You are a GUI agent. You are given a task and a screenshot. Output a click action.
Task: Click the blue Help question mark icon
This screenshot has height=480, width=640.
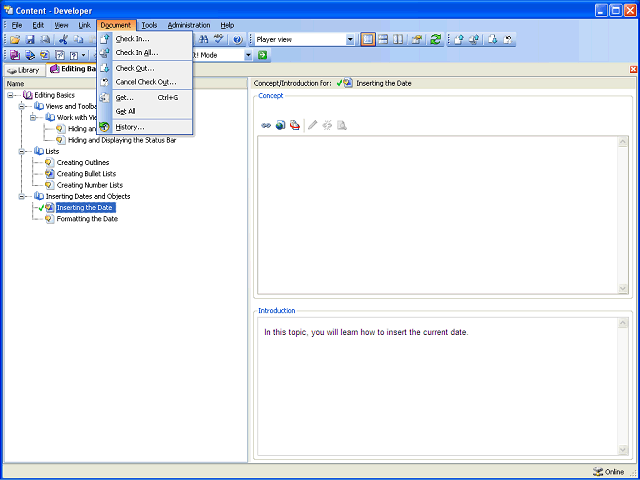[x=238, y=40]
